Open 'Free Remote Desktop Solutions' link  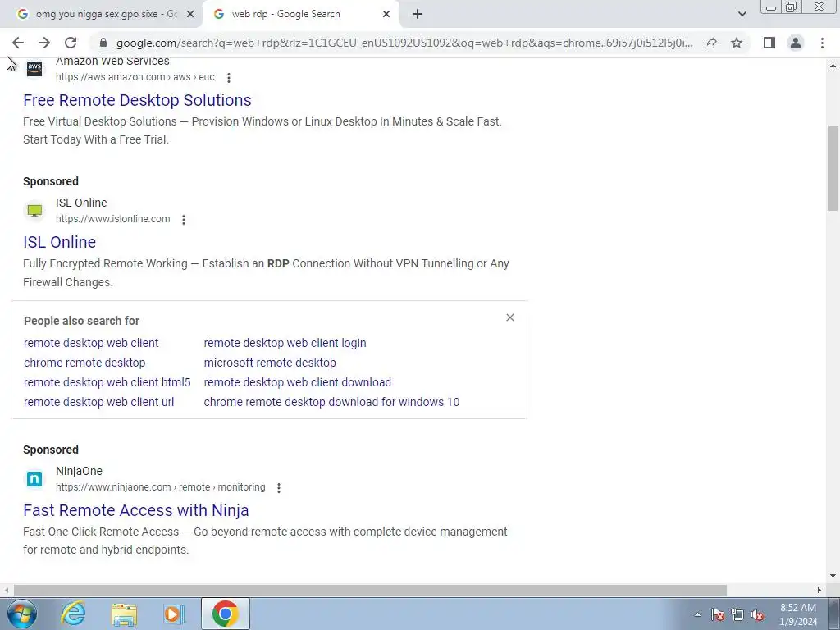[x=137, y=100]
